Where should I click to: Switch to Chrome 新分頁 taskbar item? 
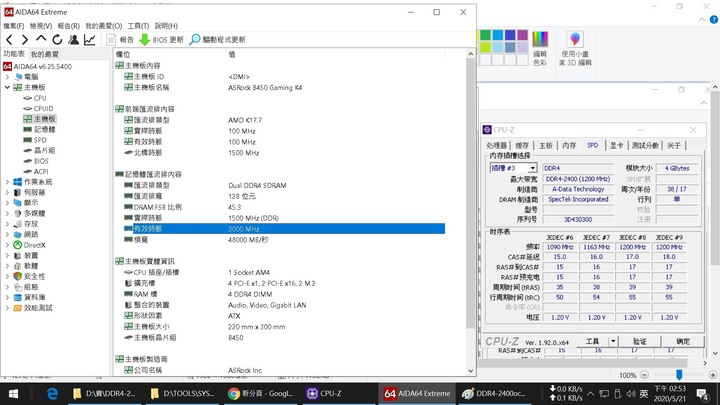click(x=260, y=394)
